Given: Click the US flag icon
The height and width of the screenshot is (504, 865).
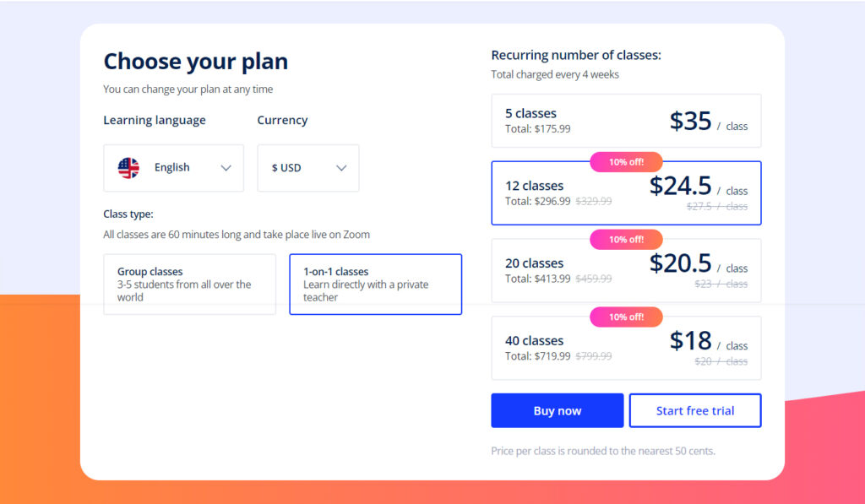Looking at the screenshot, I should pyautogui.click(x=128, y=168).
